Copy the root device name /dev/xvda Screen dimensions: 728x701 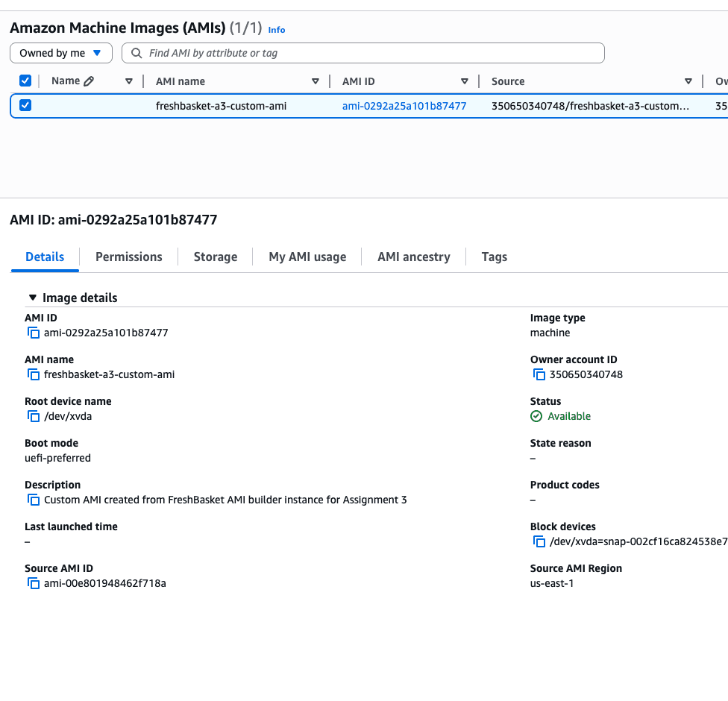(34, 416)
